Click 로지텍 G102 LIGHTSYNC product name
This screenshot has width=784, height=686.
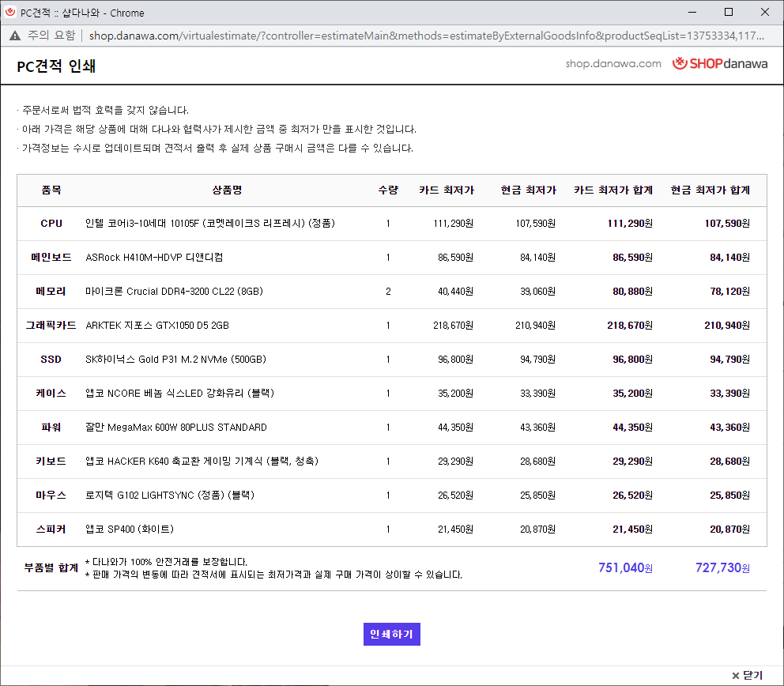170,496
